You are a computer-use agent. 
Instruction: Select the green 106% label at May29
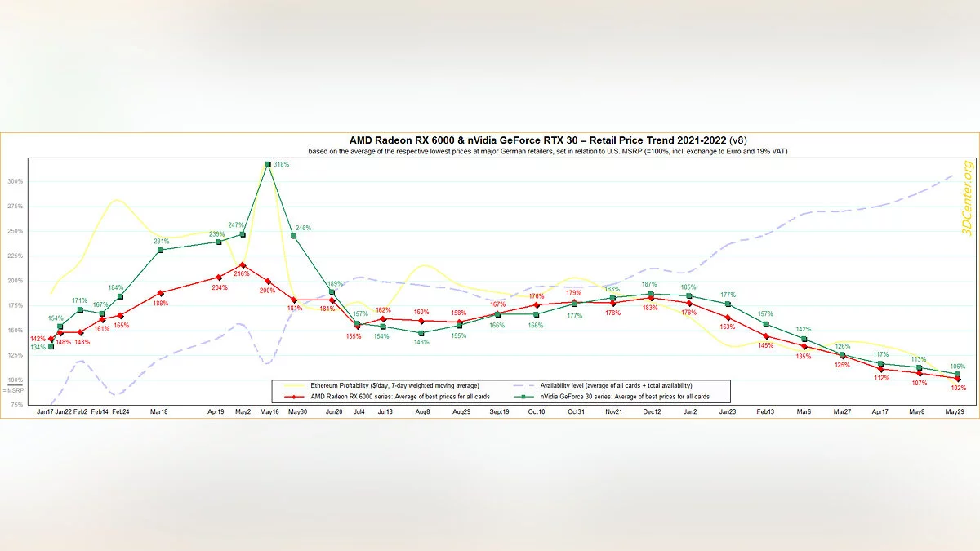pos(958,367)
